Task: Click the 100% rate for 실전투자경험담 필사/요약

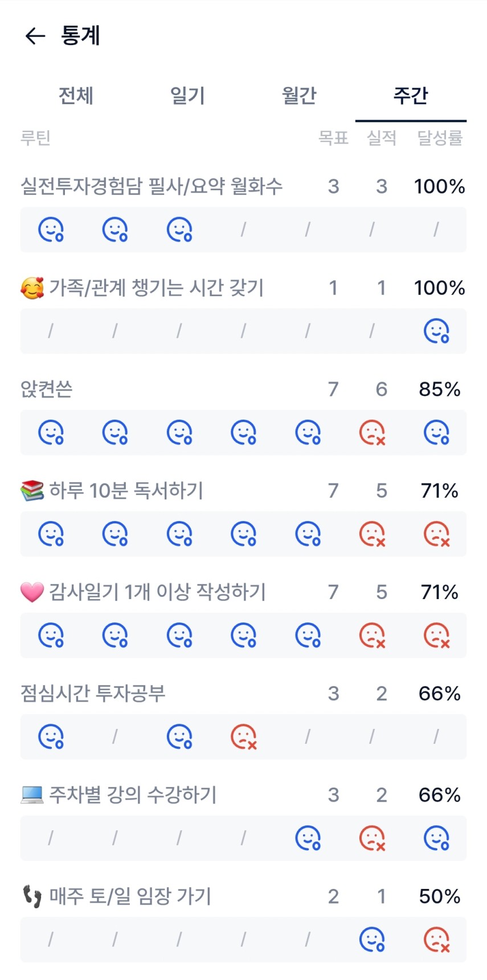Action: coord(439,186)
